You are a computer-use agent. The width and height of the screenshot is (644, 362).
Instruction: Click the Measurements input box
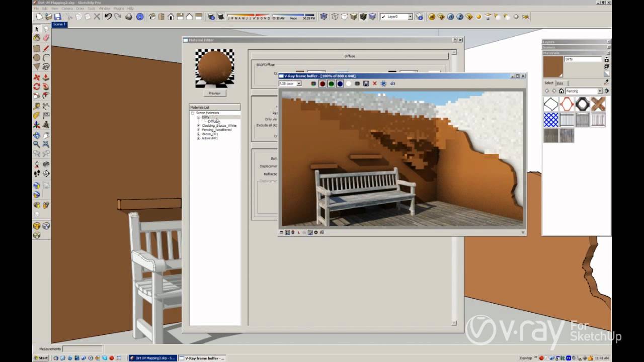(x=83, y=348)
